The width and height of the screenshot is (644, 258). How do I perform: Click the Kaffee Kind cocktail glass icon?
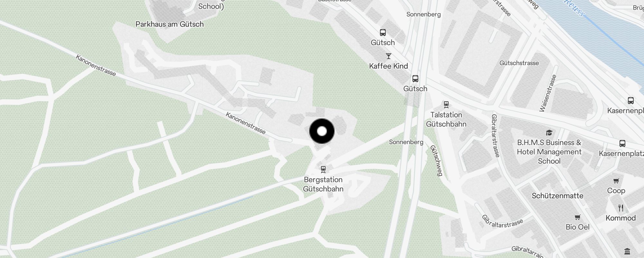click(389, 56)
